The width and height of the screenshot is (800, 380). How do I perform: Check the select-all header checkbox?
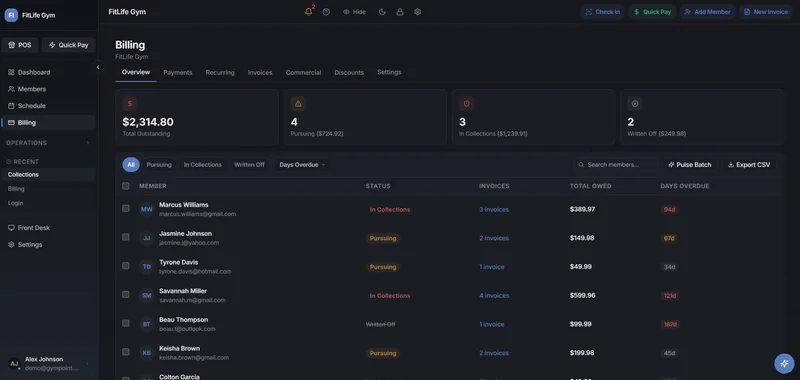[126, 186]
